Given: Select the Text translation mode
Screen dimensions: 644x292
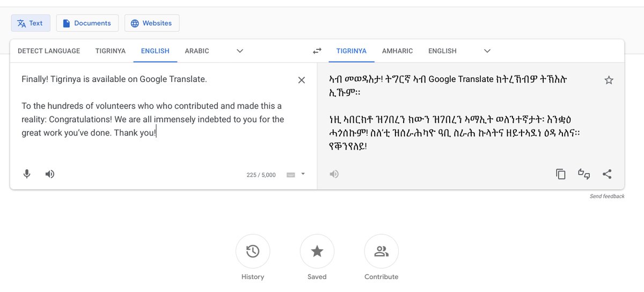Looking at the screenshot, I should click(31, 23).
